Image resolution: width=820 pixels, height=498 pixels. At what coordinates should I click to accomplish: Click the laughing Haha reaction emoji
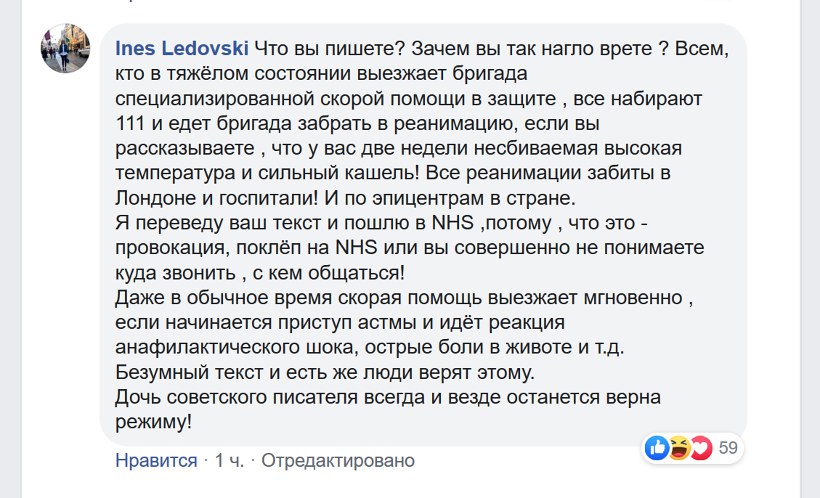(x=679, y=448)
